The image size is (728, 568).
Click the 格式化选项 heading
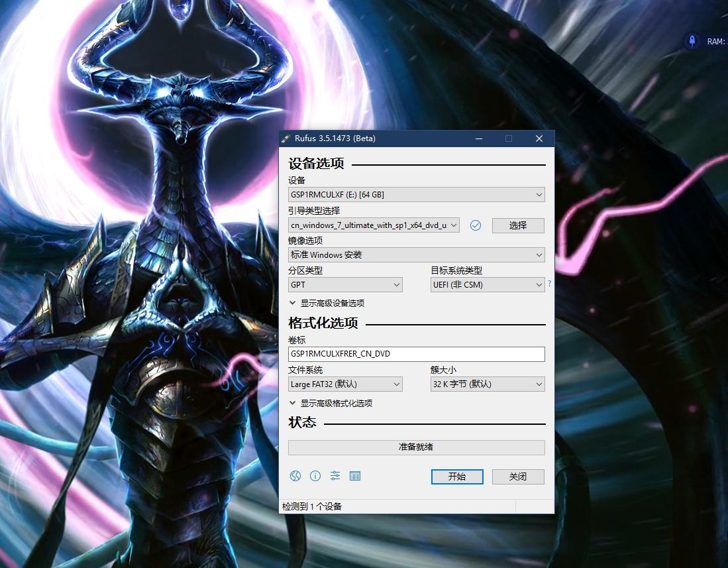pyautogui.click(x=323, y=323)
